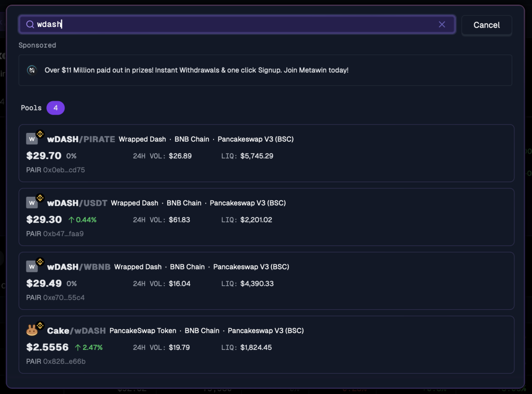Click wDASH/PIRATE price $29.70

coord(44,156)
